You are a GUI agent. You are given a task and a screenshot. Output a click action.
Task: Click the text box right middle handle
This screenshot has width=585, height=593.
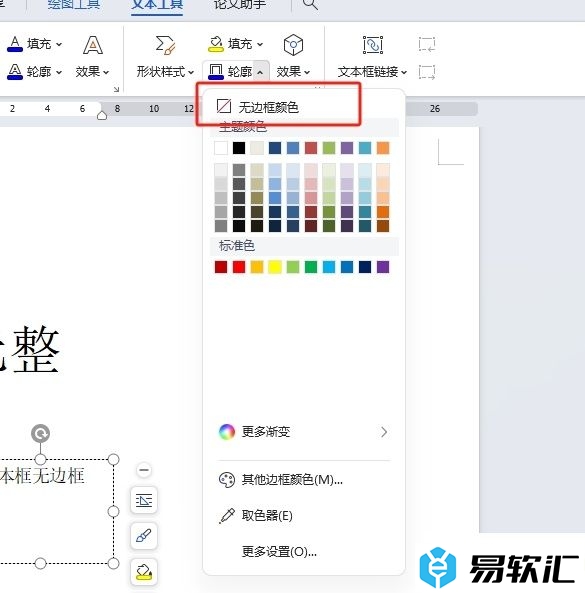(113, 511)
